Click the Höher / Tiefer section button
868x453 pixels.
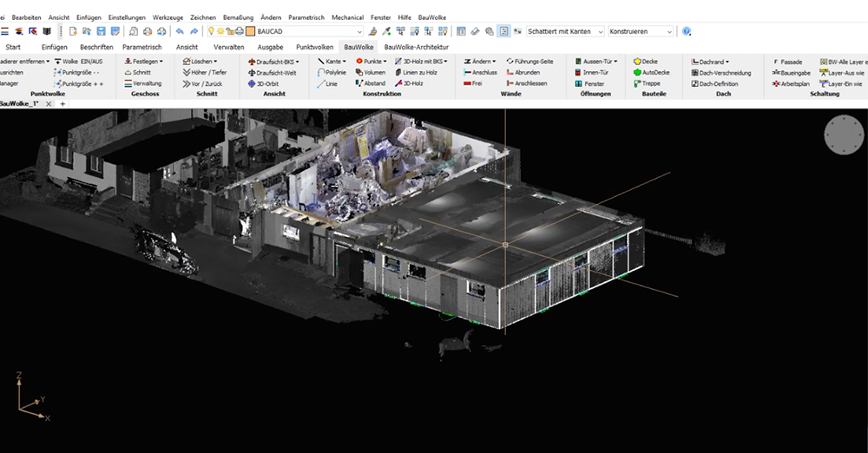(x=205, y=73)
